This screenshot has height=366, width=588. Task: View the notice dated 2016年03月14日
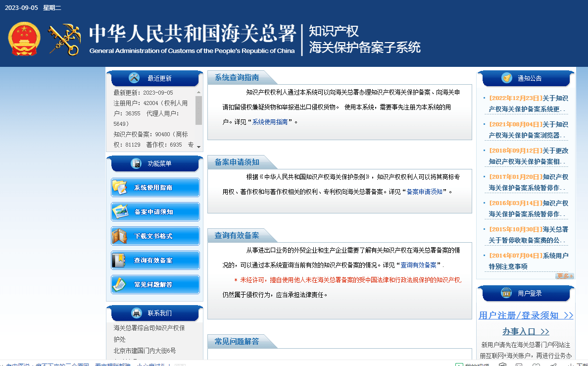coord(529,209)
